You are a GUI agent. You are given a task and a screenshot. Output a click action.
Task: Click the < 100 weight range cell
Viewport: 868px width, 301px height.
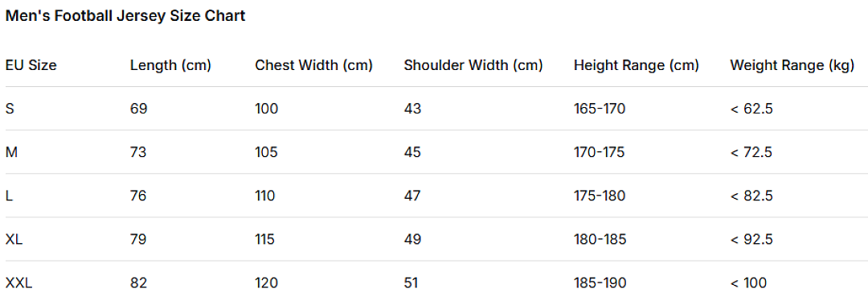pyautogui.click(x=748, y=283)
